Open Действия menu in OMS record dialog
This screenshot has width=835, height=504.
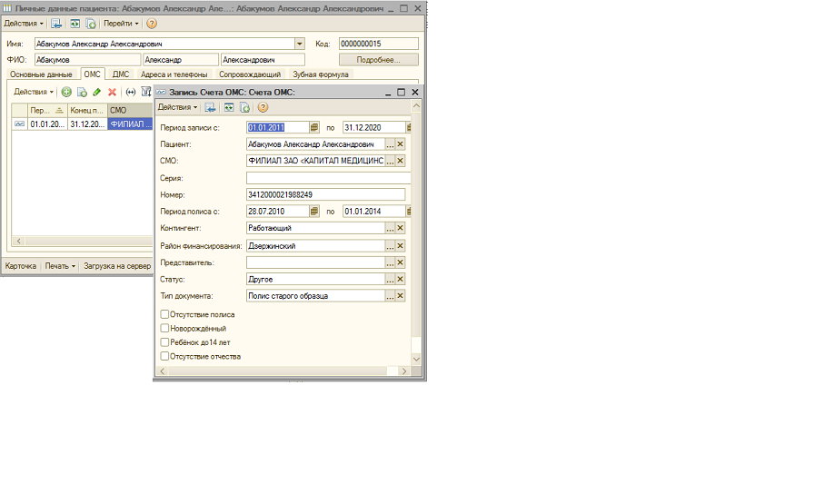click(178, 107)
